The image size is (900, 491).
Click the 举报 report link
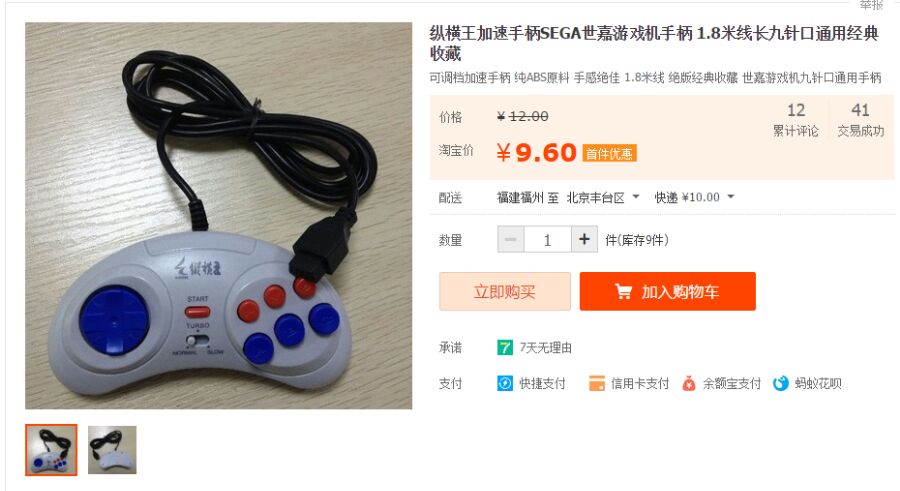point(871,5)
